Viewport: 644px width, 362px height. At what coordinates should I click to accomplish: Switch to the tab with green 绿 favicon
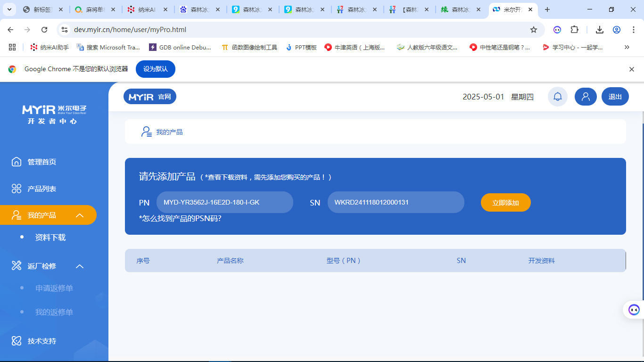point(461,9)
